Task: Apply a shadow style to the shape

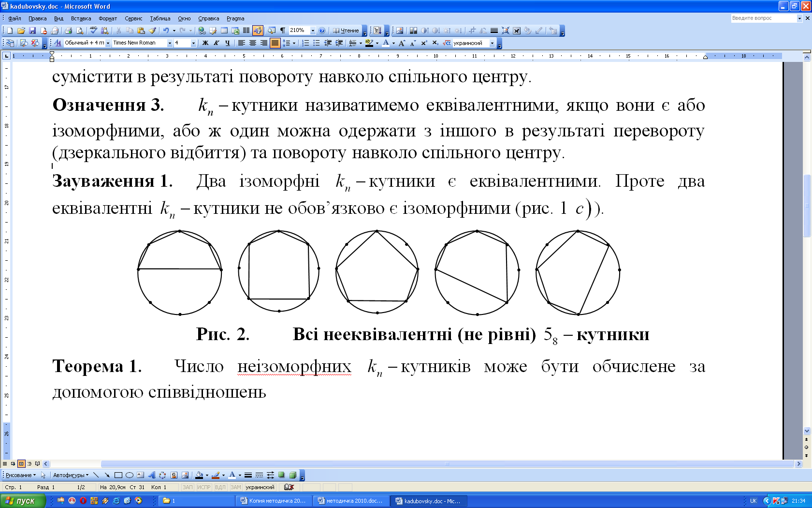Action: pos(281,475)
